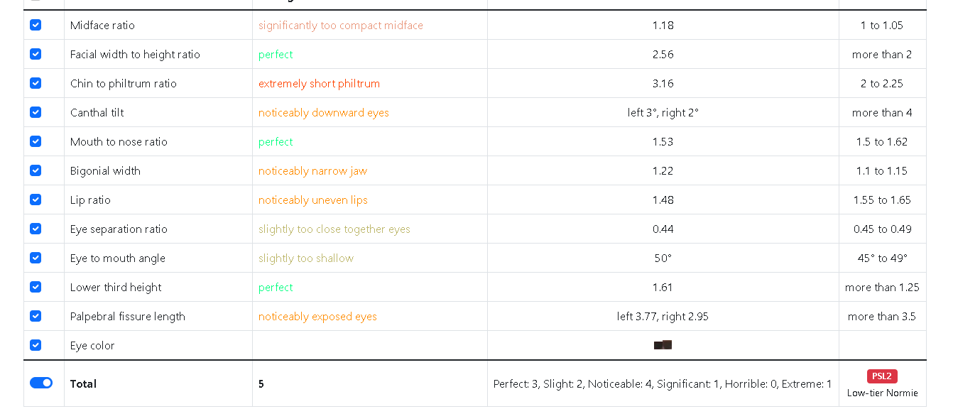Uncheck the Eye to mouth angle checkbox
This screenshot has height=409, width=980.
click(36, 258)
